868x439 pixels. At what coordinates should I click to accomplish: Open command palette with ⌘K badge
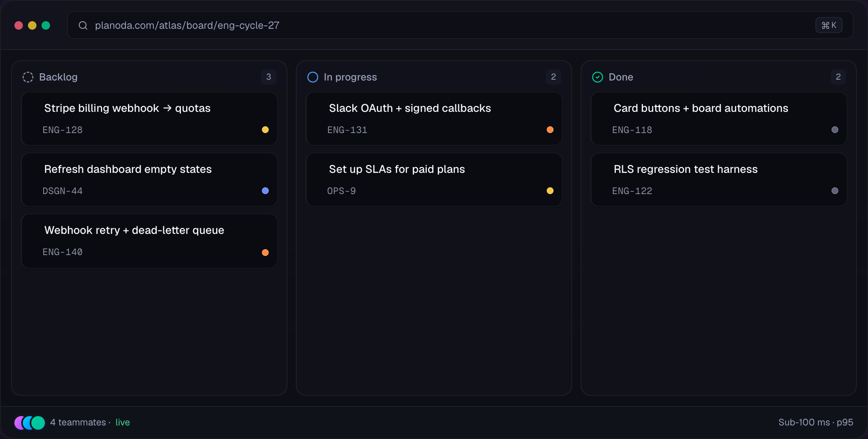coord(829,25)
